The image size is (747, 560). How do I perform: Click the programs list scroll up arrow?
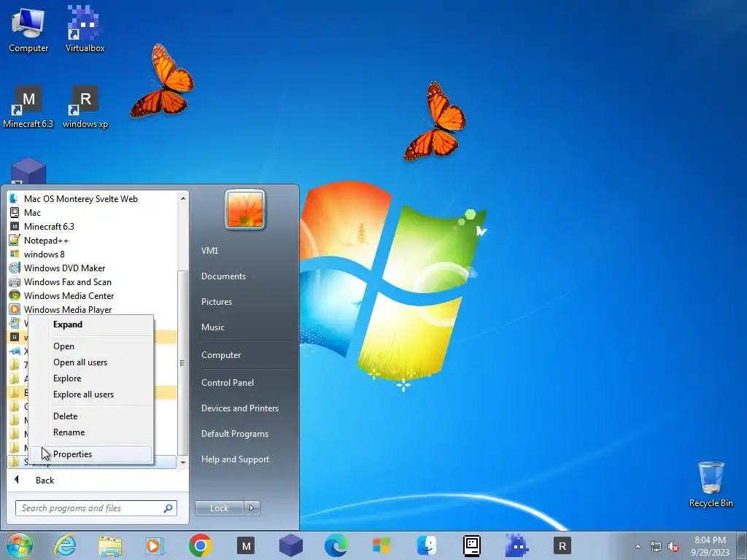183,198
